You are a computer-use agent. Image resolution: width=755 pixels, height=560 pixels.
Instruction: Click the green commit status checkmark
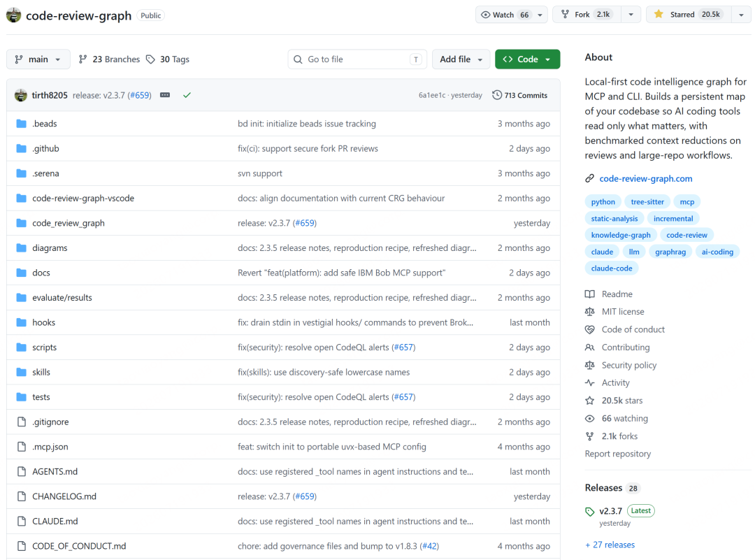coord(187,95)
